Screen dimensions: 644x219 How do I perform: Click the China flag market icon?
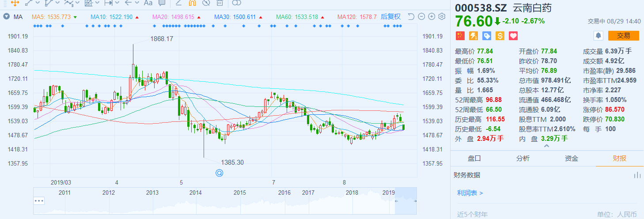[x=459, y=36]
